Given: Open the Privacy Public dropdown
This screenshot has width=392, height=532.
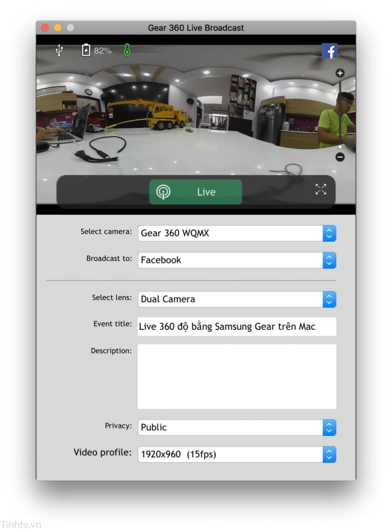Looking at the screenshot, I should point(237,428).
